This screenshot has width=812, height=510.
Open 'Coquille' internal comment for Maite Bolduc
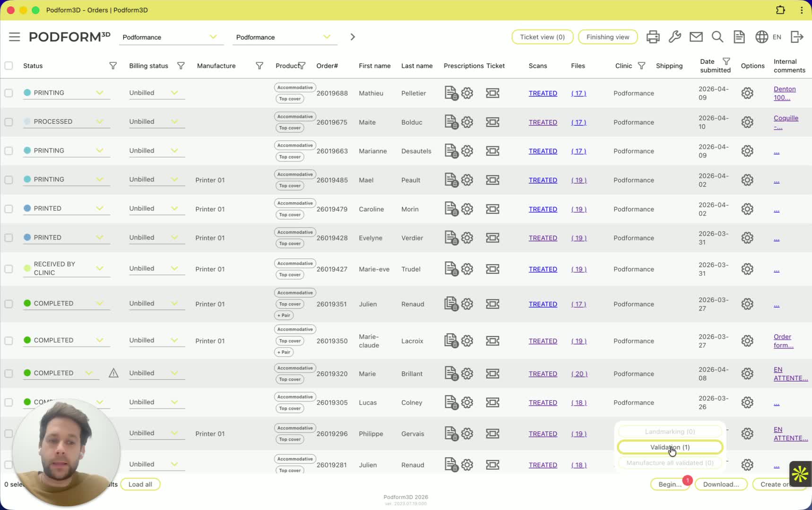(x=786, y=122)
